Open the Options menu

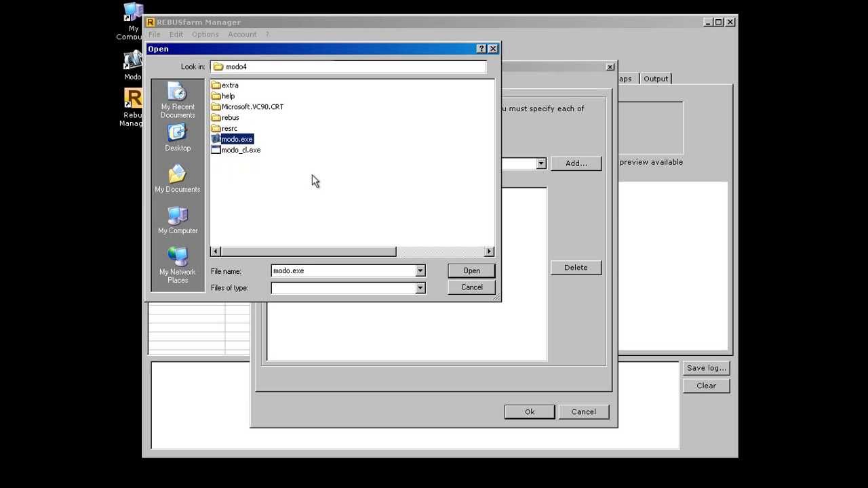tap(205, 35)
